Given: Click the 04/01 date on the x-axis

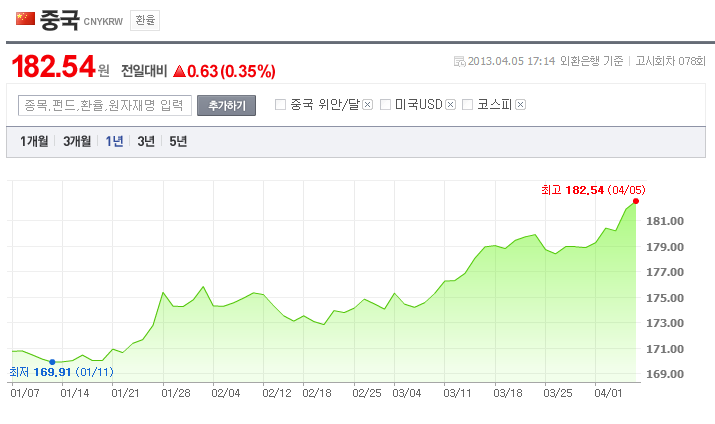Looking at the screenshot, I should point(608,393).
